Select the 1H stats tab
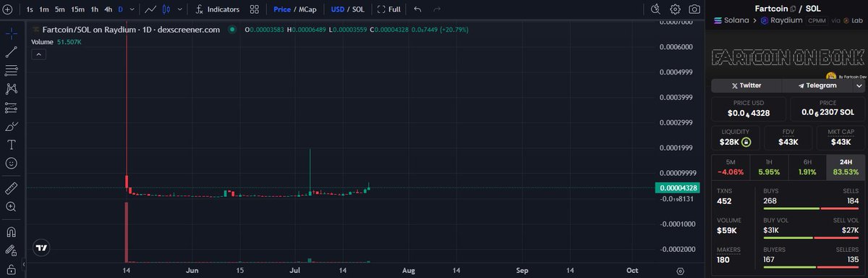Screen dimensions: 868x278 [768, 167]
